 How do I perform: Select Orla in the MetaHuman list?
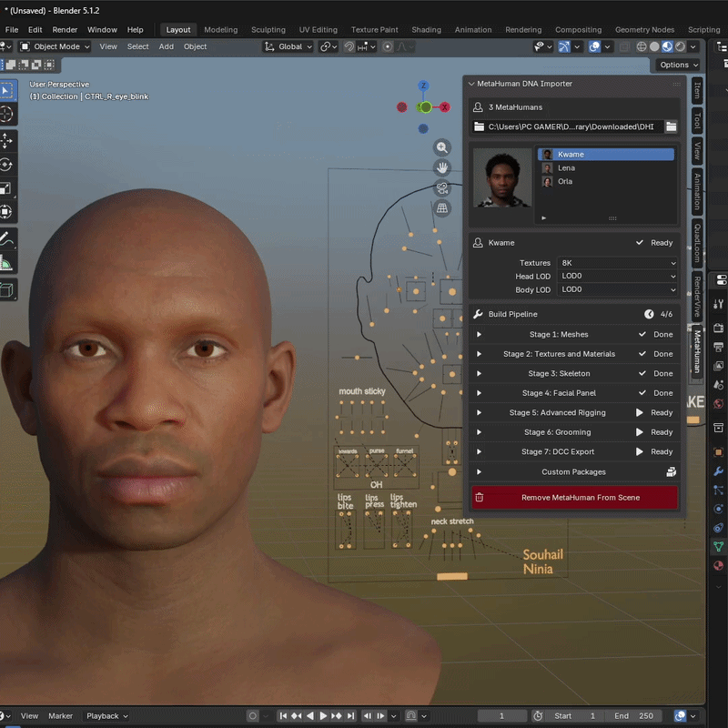point(606,181)
